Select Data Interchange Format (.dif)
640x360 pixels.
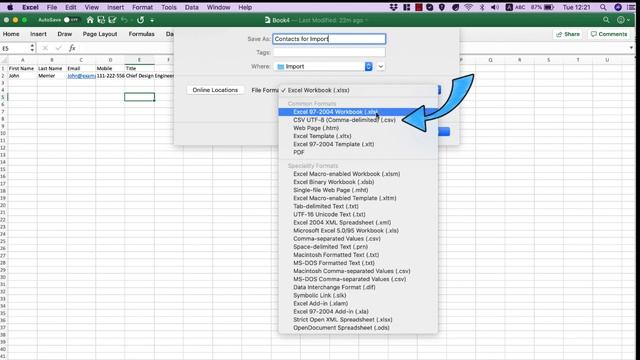point(358,287)
